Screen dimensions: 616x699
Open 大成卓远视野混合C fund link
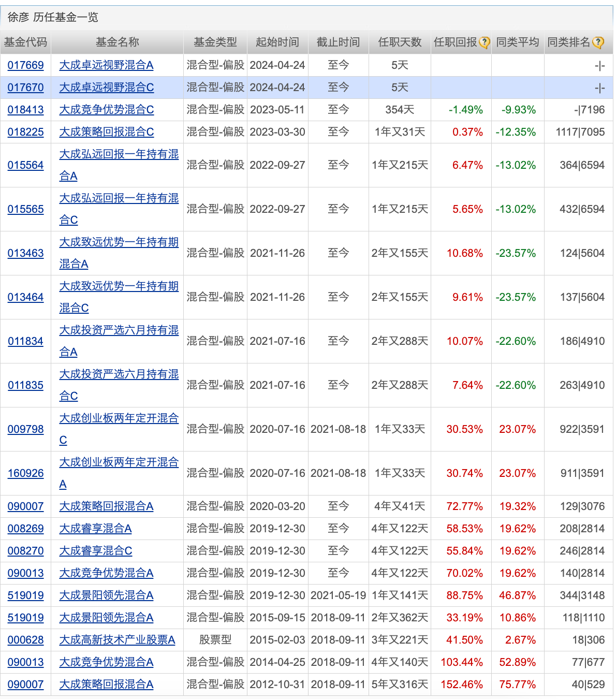point(107,88)
